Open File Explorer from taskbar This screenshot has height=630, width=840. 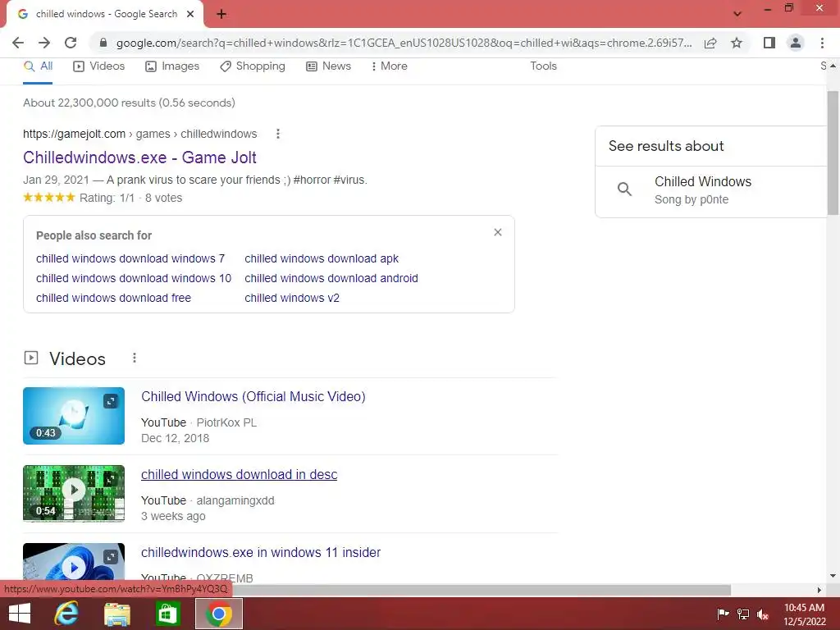(116, 614)
